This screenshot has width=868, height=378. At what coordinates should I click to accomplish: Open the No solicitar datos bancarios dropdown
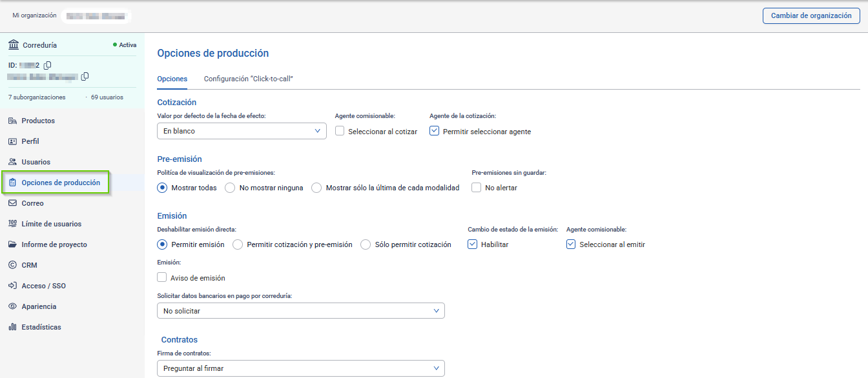point(301,311)
